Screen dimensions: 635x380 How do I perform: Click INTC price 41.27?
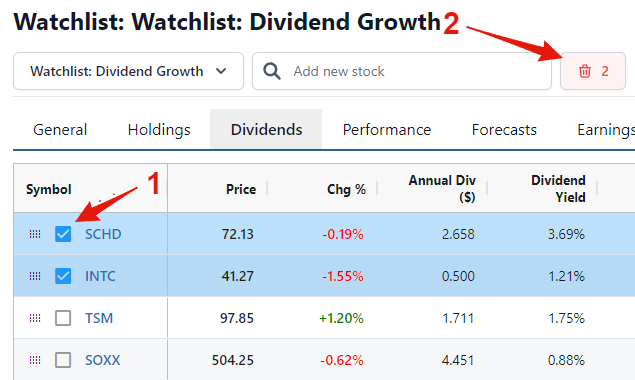pos(237,276)
